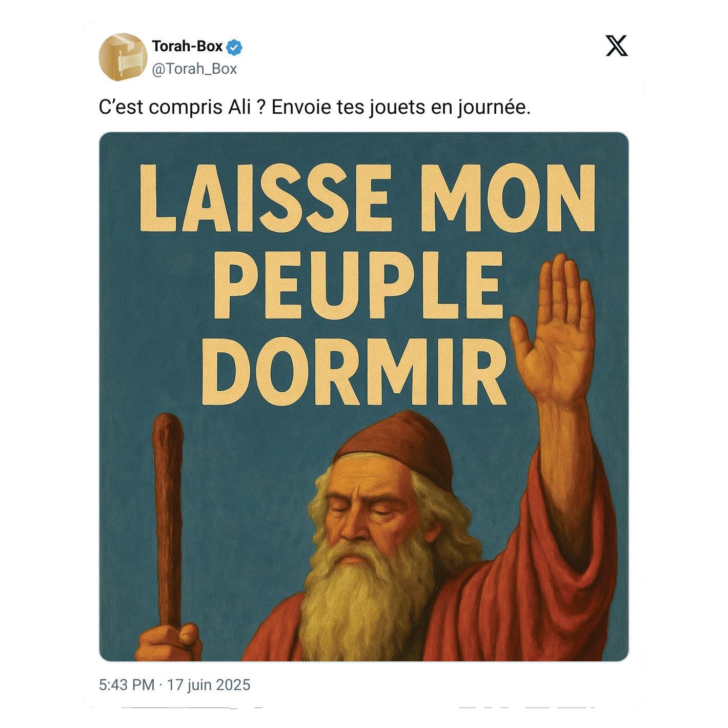Click the word PEUPLE in the poster
Screen dimensions: 728x728
(358, 285)
